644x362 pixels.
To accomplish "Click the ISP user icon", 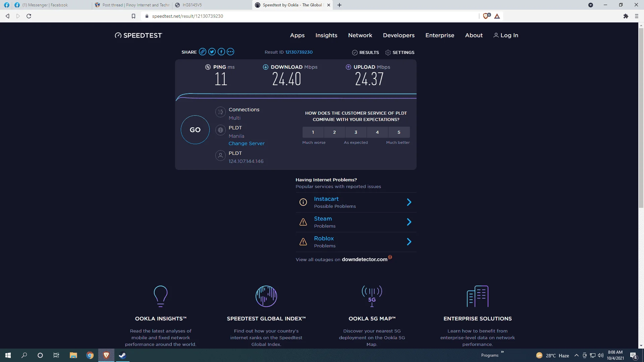I will click(x=220, y=156).
